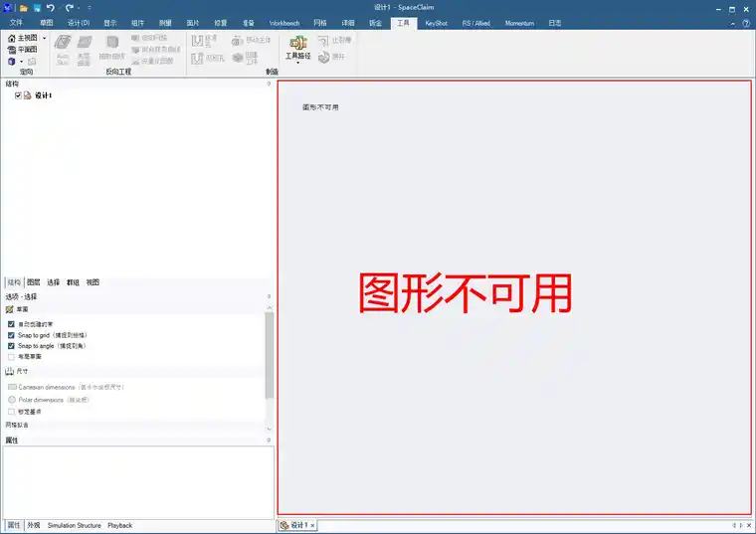Switch to the 选择 panel tab
The width and height of the screenshot is (756, 534).
54,282
